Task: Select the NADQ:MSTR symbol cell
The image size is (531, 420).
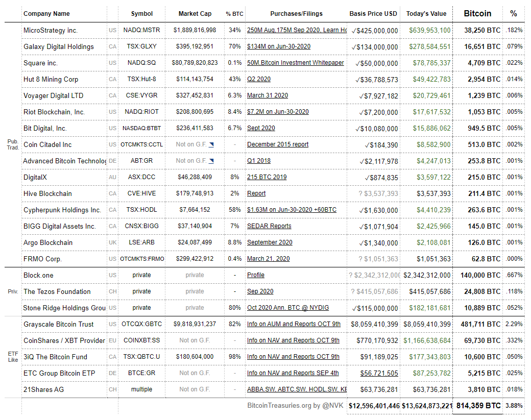Action: (141, 30)
